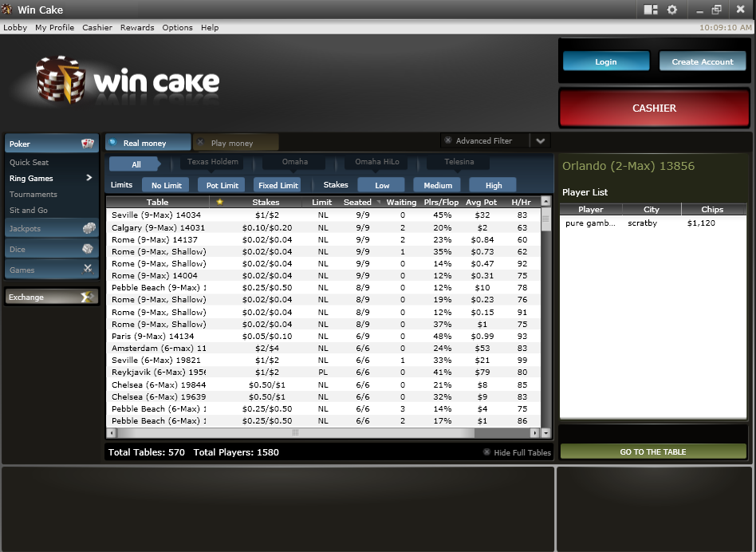Click the Win Cake chip logo
This screenshot has width=756, height=552.
click(61, 80)
